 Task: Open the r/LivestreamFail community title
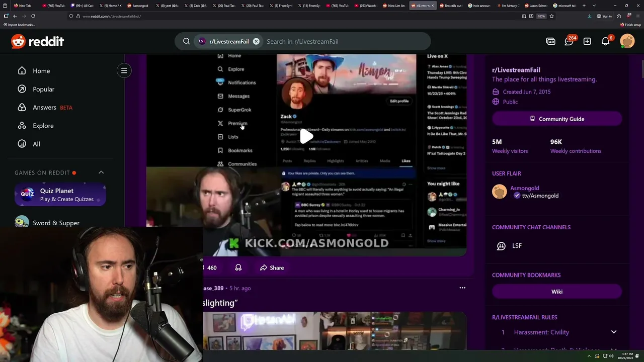[516, 70]
